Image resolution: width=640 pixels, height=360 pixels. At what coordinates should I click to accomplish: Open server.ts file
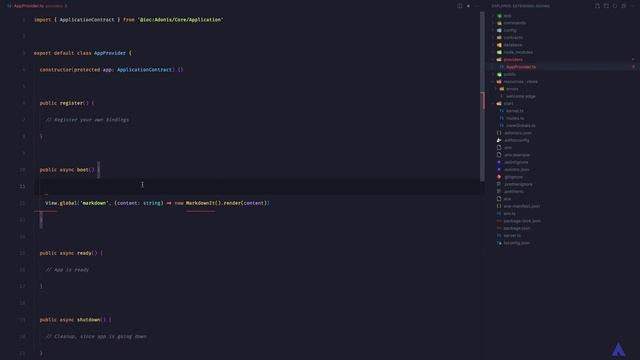click(x=512, y=236)
